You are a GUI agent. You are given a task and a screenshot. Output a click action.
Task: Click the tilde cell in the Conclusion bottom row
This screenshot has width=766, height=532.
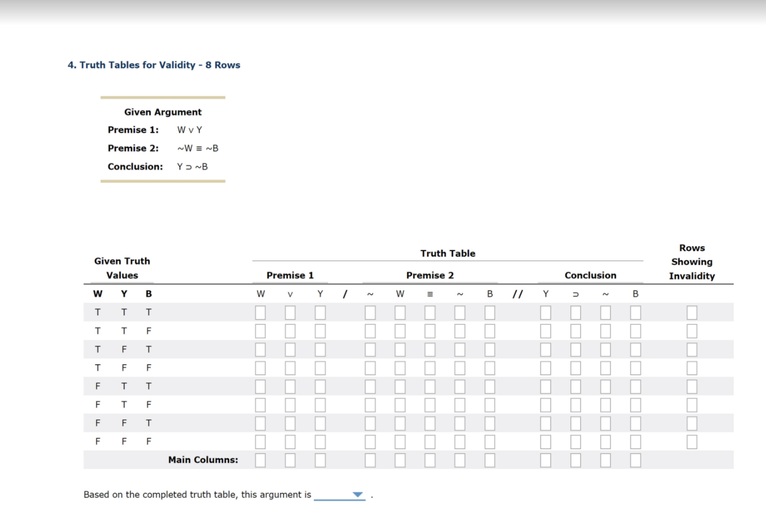pyautogui.click(x=605, y=441)
